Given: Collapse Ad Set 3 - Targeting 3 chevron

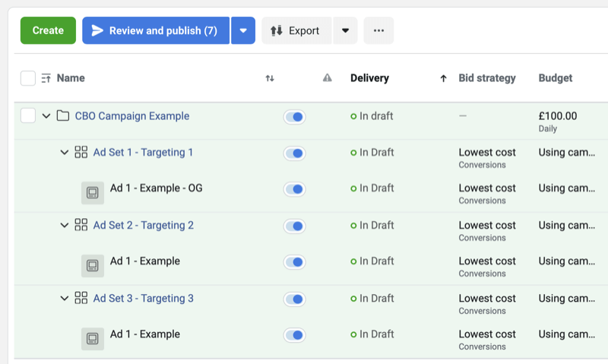Looking at the screenshot, I should click(x=65, y=298).
